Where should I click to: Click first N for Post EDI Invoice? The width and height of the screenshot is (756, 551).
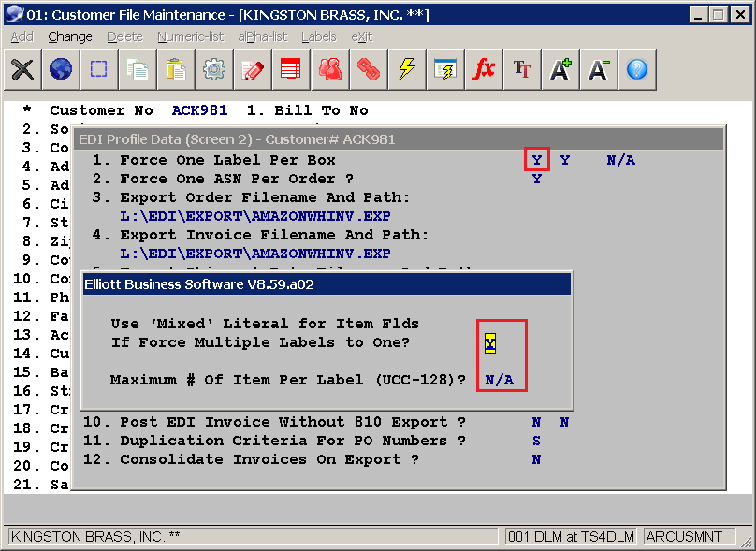coord(536,422)
